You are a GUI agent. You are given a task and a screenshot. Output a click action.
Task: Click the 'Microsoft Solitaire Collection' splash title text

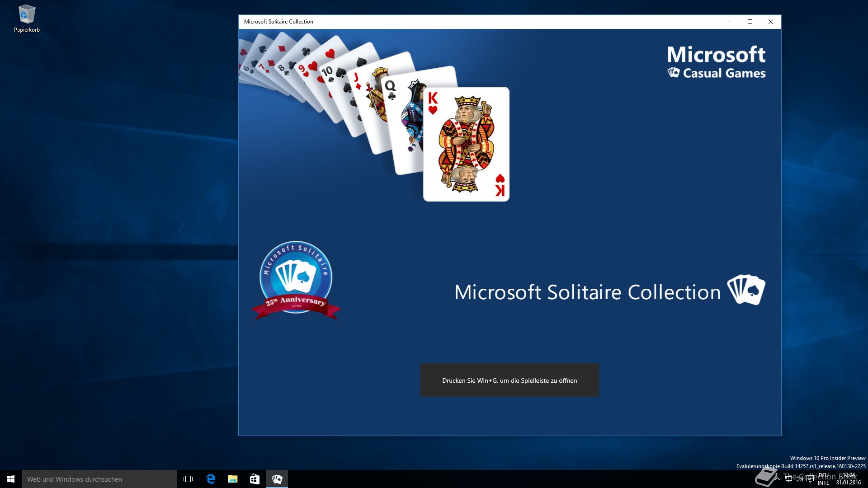(x=587, y=292)
